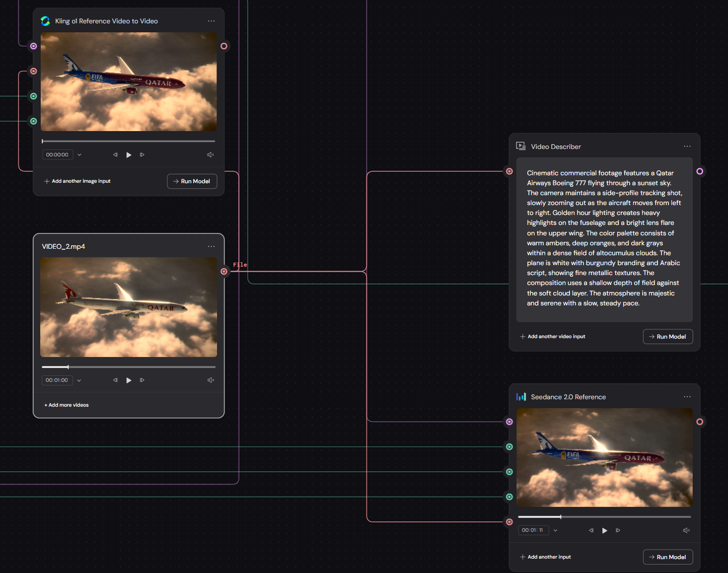Step back one frame in Kling o1 player
The image size is (728, 573).
point(115,155)
